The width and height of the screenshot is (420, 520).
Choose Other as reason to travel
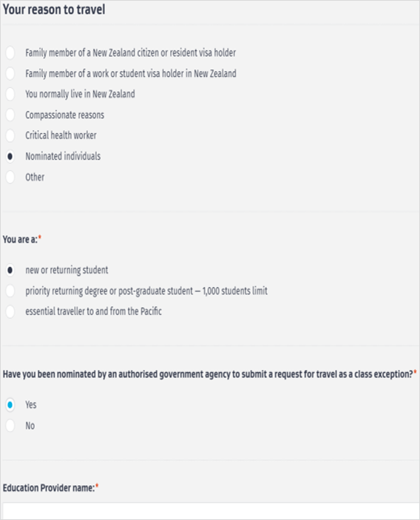[10, 177]
